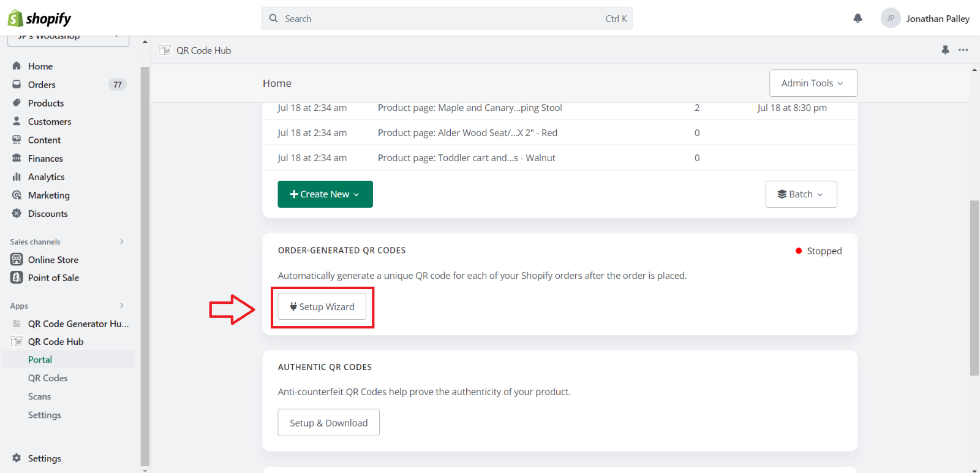Open notifications bell

(858, 18)
